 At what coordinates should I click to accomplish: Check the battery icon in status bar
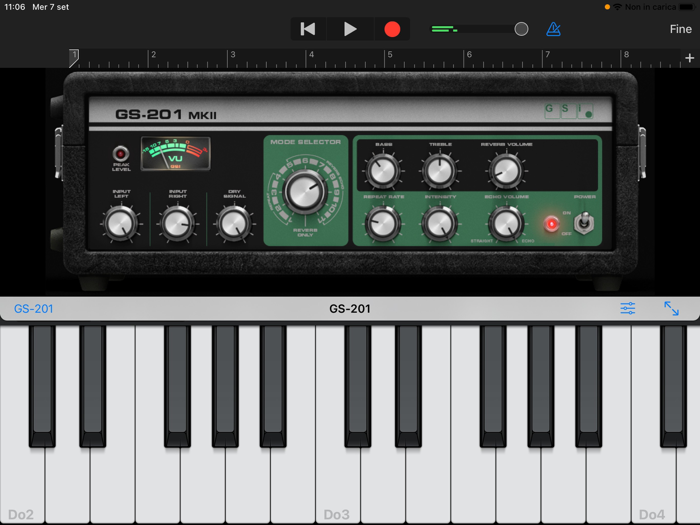point(687,7)
